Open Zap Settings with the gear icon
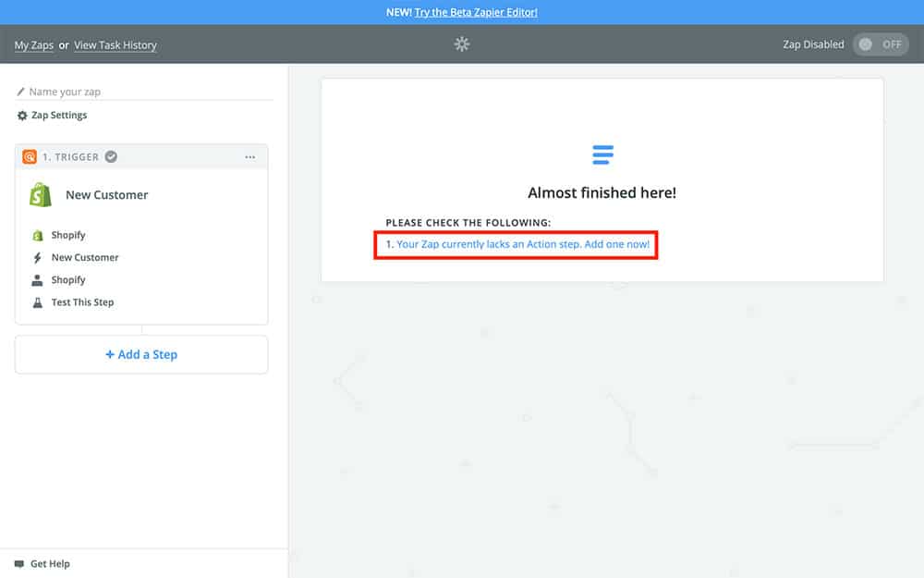This screenshot has height=578, width=924. click(x=53, y=116)
